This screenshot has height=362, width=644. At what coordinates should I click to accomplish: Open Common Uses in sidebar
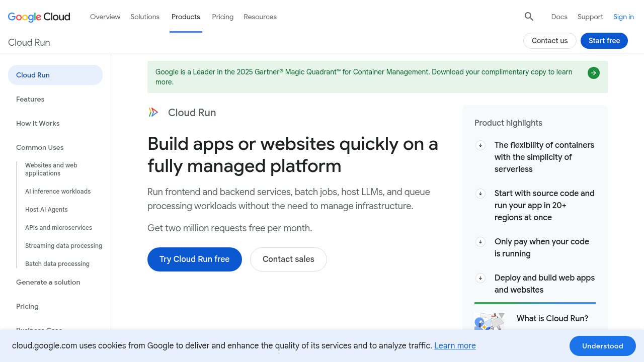pyautogui.click(x=40, y=147)
